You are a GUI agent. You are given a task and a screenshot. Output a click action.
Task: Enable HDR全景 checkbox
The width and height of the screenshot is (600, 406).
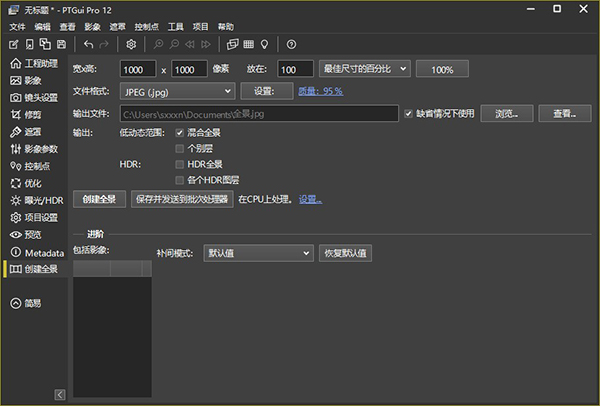[x=179, y=165]
